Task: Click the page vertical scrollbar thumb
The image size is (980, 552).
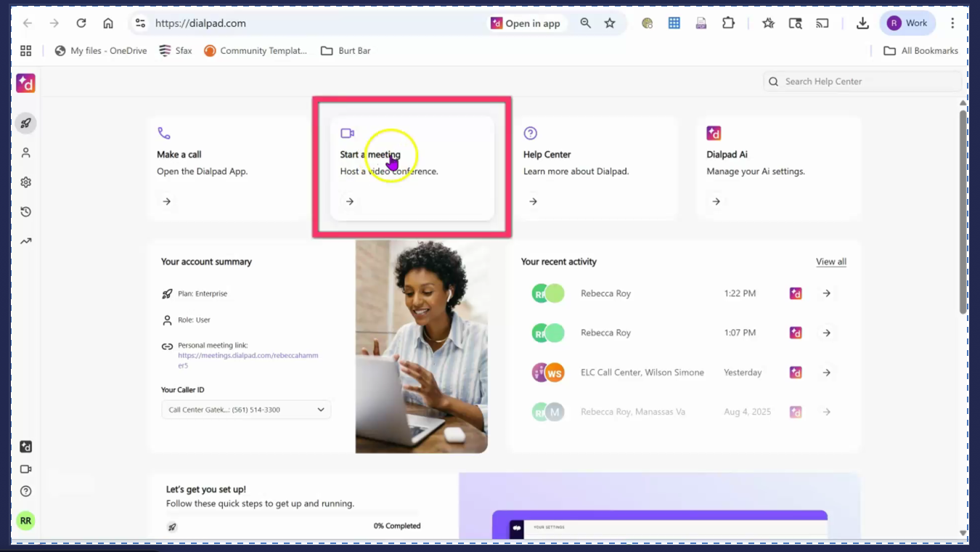Action: [x=963, y=211]
